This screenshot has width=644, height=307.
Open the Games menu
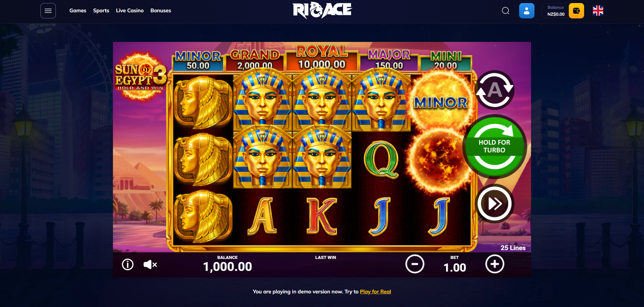click(x=78, y=11)
